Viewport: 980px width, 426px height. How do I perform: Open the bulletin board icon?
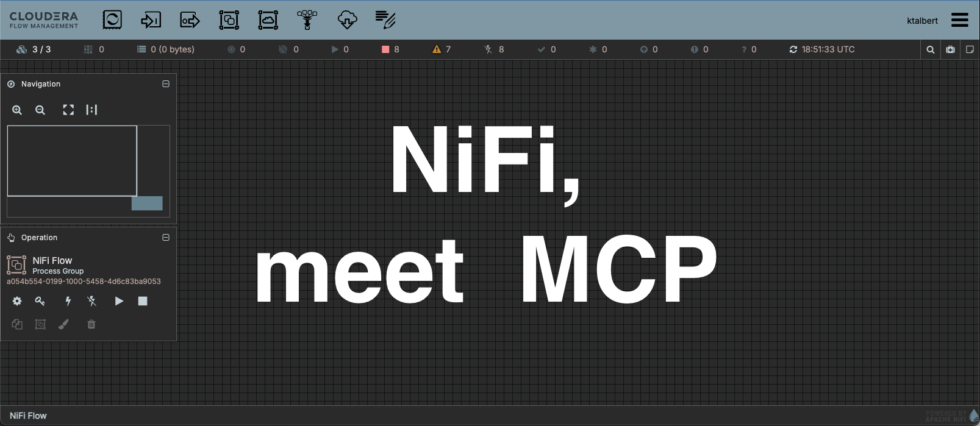[950, 49]
